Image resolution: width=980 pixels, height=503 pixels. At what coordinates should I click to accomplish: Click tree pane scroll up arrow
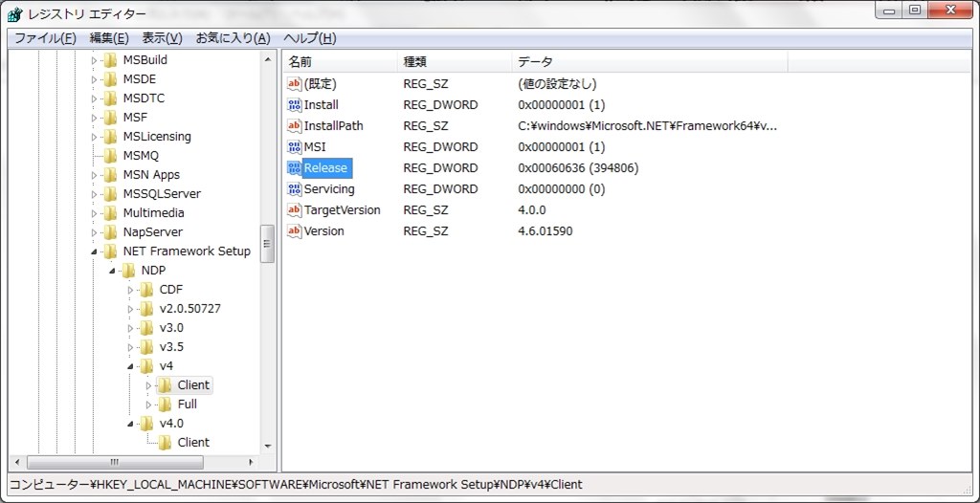(x=268, y=60)
